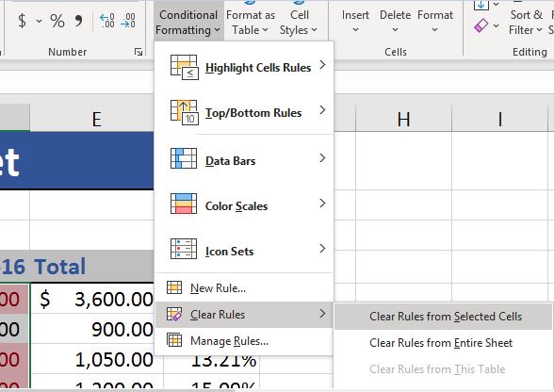Image resolution: width=554 pixels, height=392 pixels.
Task: Select column H header
Action: pos(403,119)
